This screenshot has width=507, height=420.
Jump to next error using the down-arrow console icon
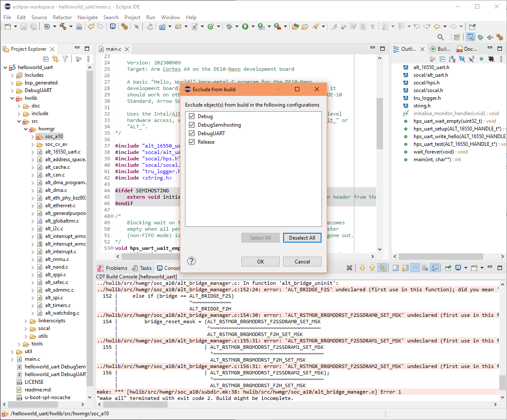pyautogui.click(x=362, y=268)
